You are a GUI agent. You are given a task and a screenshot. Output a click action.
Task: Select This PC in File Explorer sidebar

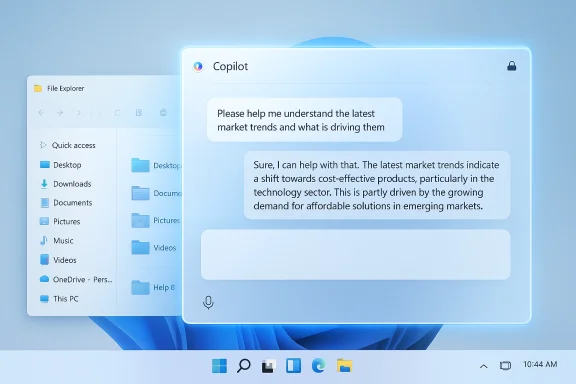(59, 299)
